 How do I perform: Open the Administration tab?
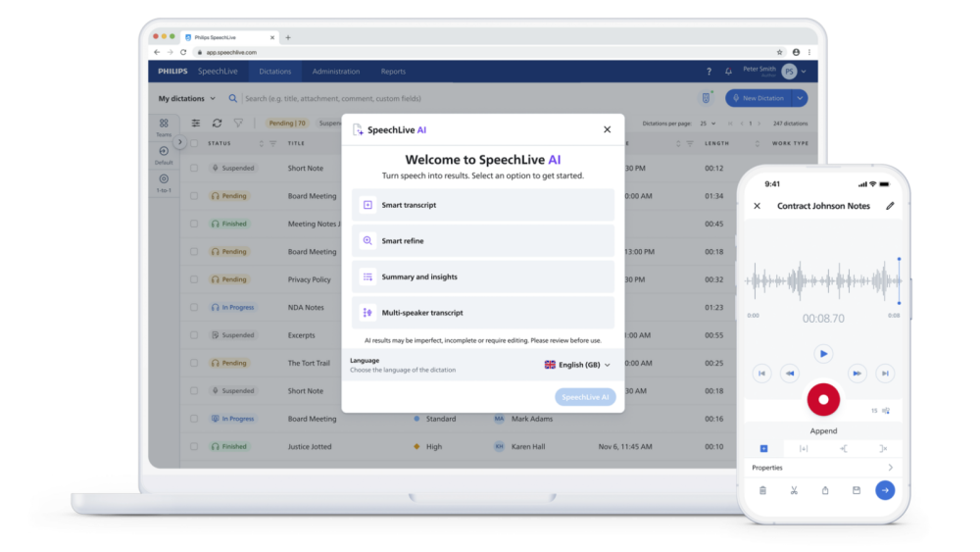(x=335, y=72)
